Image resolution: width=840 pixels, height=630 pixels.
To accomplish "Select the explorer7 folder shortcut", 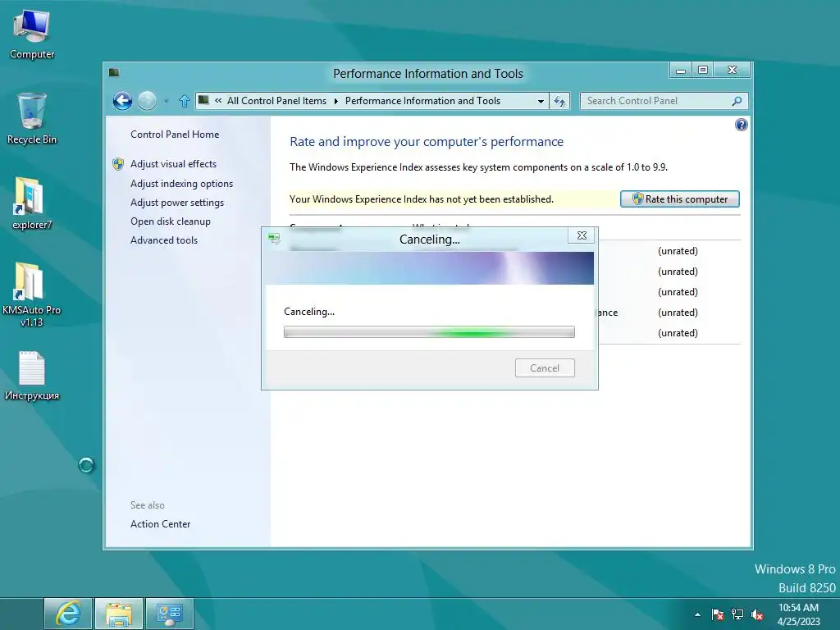I will 32,203.
